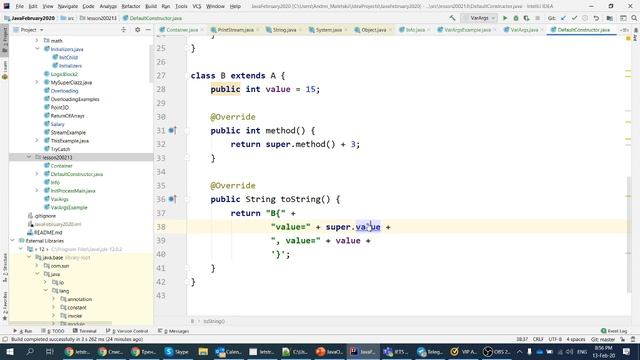Click Git commit checkmark icon

574,18
